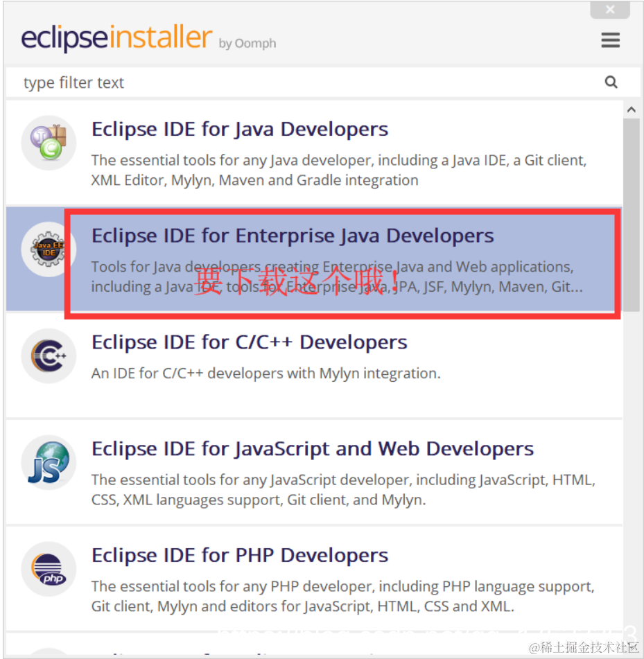The height and width of the screenshot is (659, 644).
Task: Click the Java Developers description text
Action: (x=339, y=170)
